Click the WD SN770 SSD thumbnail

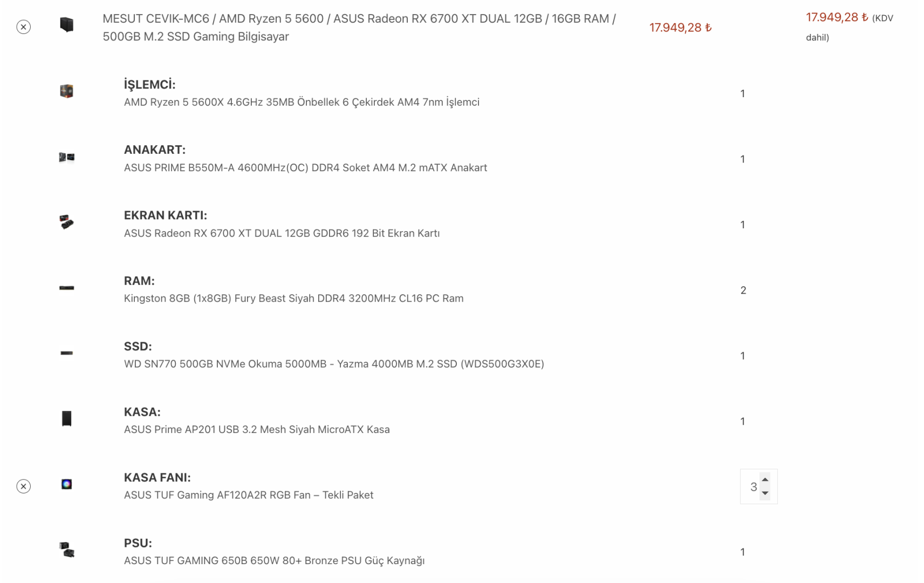tap(66, 353)
